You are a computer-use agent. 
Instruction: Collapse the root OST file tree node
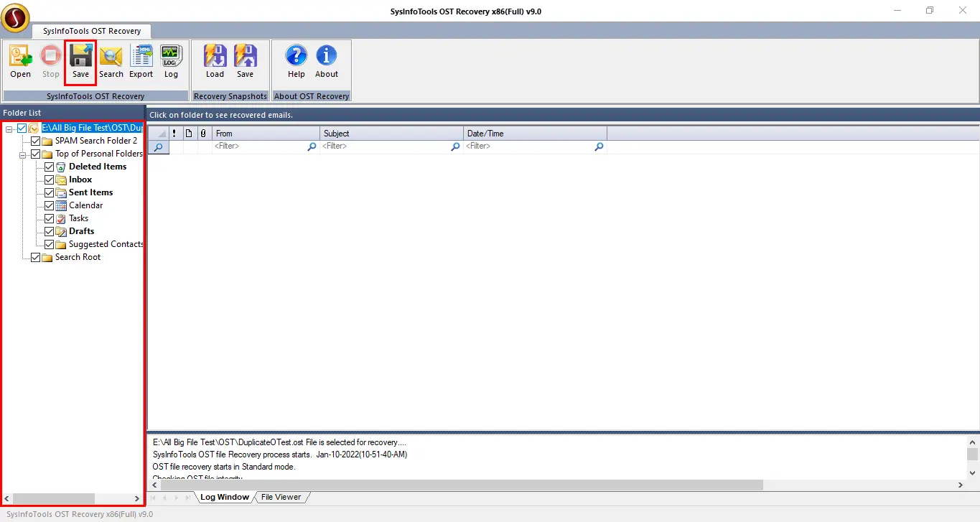tap(9, 128)
